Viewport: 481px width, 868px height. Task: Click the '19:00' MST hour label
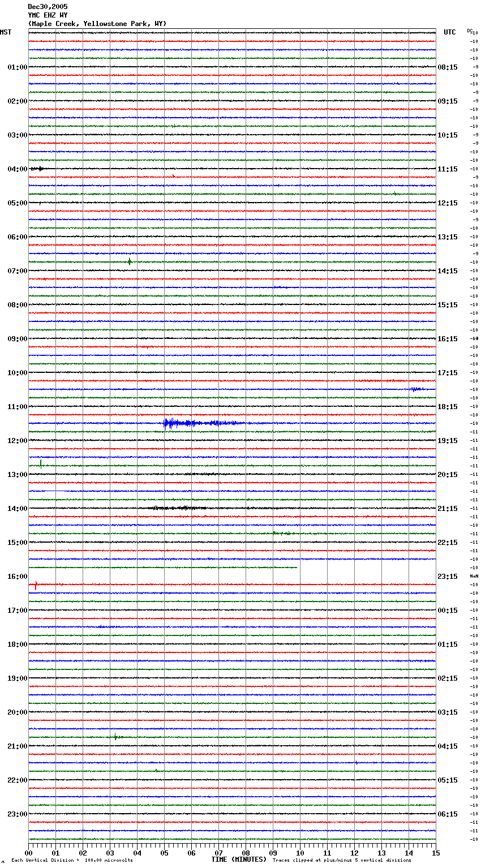[18, 678]
